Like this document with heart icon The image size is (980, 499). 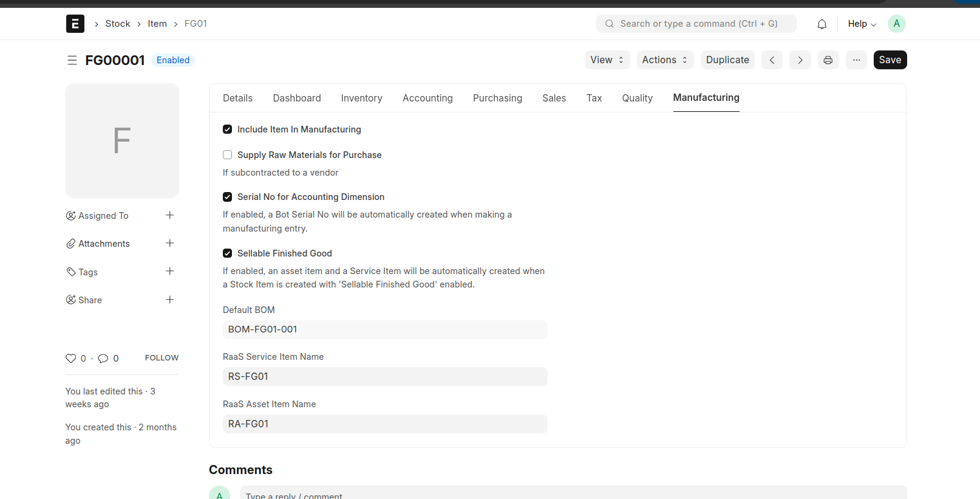point(71,358)
